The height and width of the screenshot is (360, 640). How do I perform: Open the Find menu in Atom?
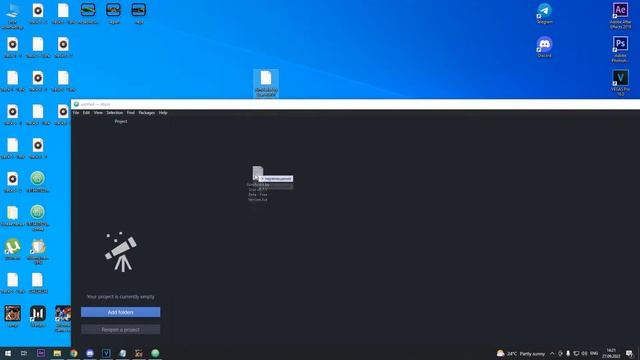[130, 113]
